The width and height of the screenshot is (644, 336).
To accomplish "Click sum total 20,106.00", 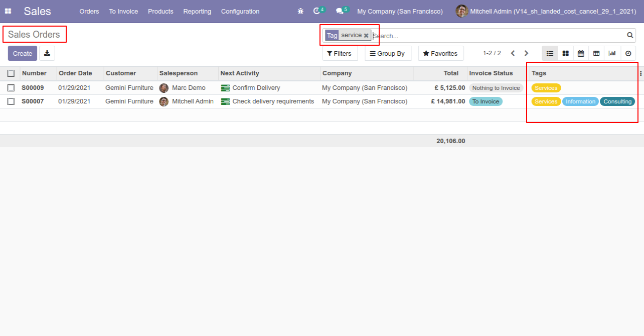I will (x=451, y=141).
